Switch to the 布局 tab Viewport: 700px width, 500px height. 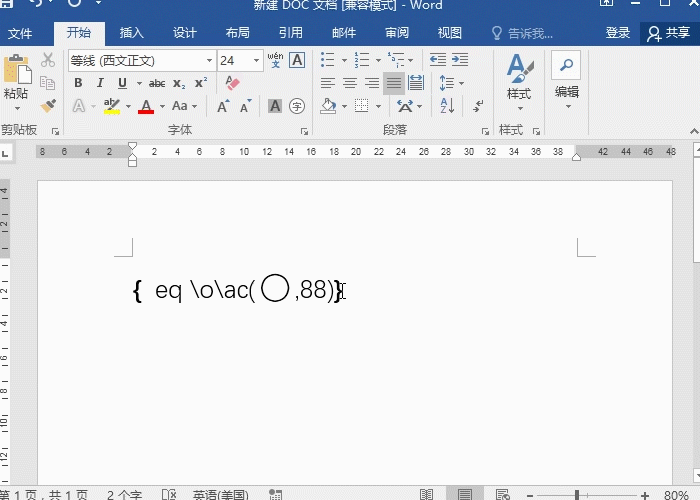click(x=238, y=33)
